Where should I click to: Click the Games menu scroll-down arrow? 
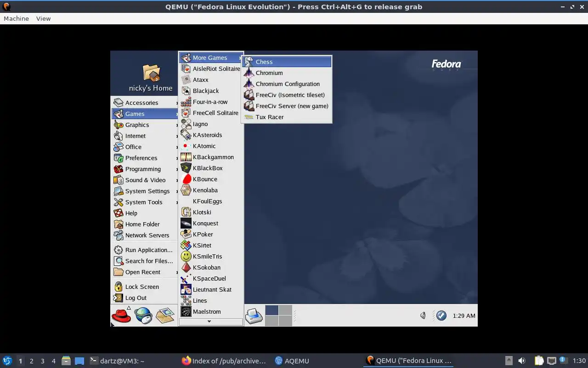click(211, 322)
